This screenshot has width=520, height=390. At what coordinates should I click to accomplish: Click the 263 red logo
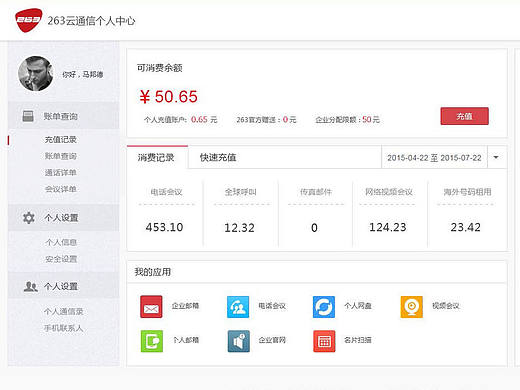pyautogui.click(x=28, y=21)
